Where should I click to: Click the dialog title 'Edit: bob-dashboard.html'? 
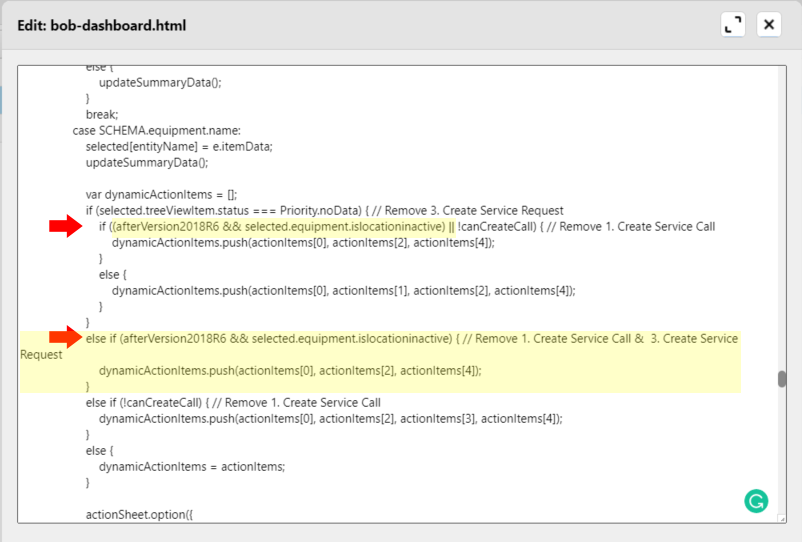(102, 25)
